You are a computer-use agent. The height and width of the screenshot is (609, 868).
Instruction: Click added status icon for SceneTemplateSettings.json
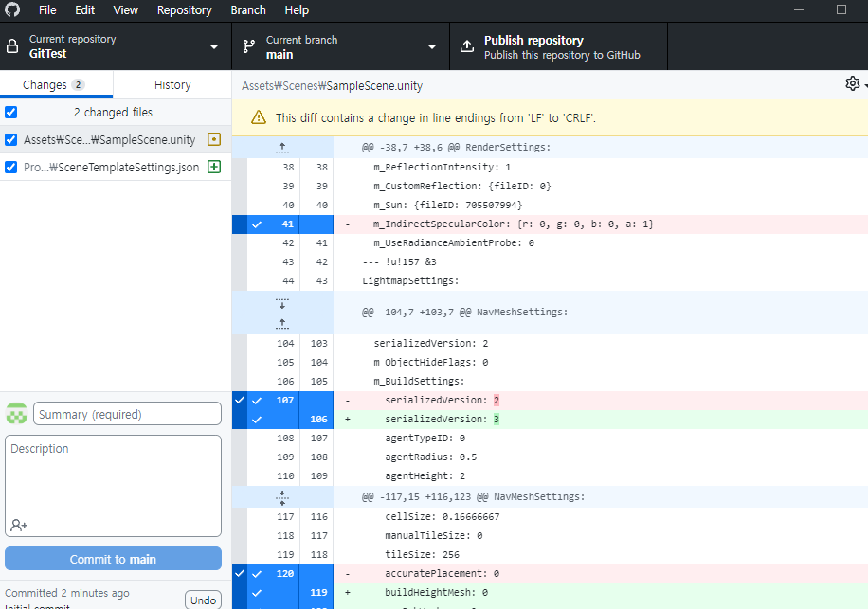pyautogui.click(x=214, y=167)
